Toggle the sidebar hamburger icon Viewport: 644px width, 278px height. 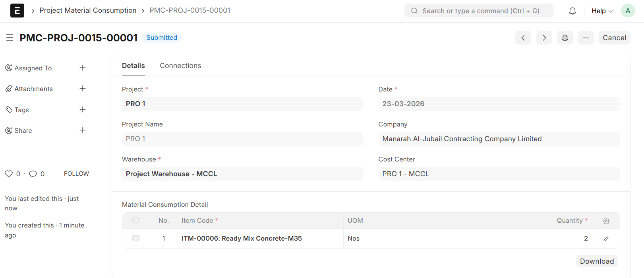tap(10, 38)
